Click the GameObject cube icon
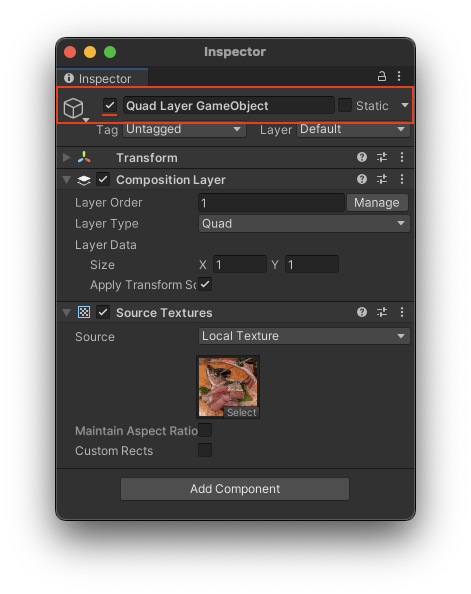 [73, 108]
